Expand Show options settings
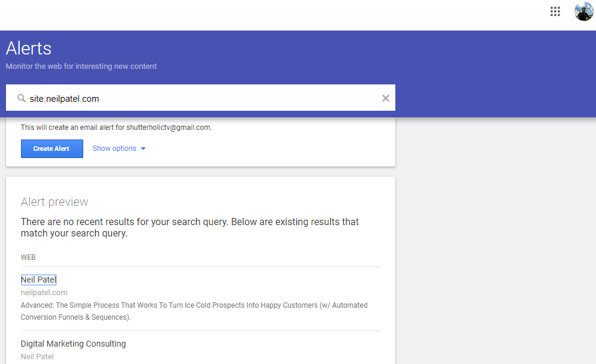Screen dimensions: 596x364 [x=114, y=148]
